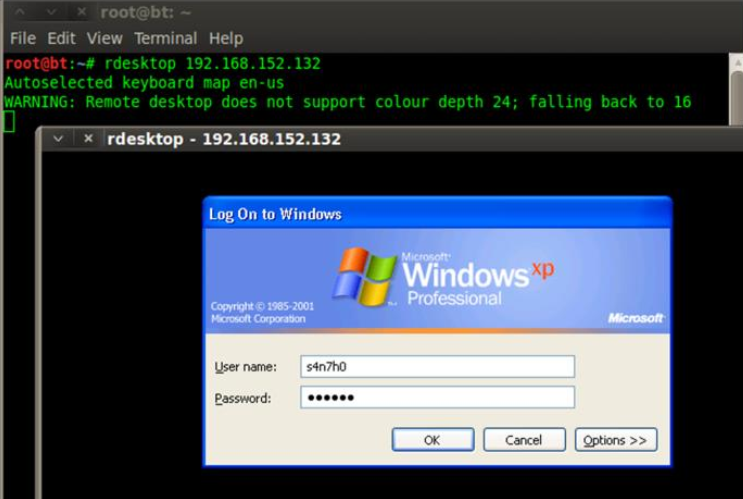Click the terminal vertical scrollbar
The width and height of the screenshot is (743, 499).
pos(736,90)
